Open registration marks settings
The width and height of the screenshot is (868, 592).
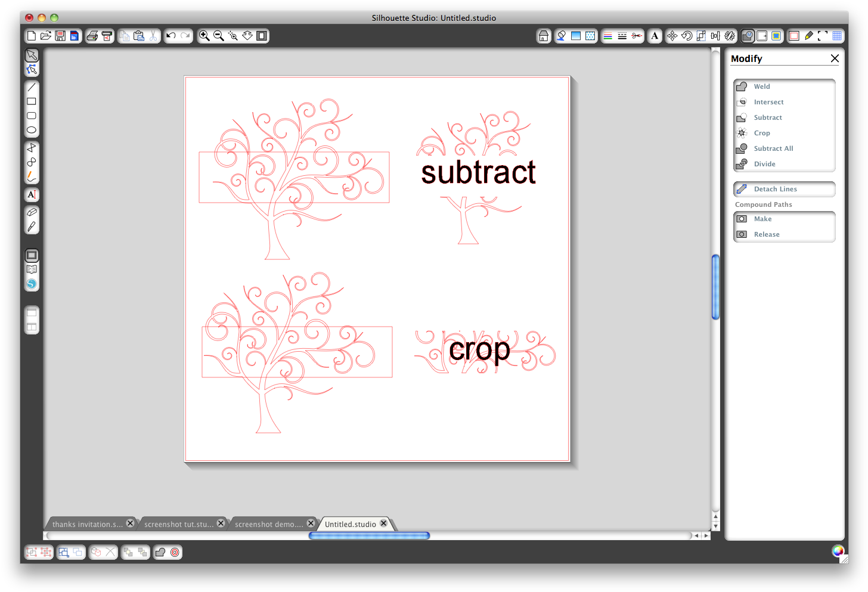point(823,36)
